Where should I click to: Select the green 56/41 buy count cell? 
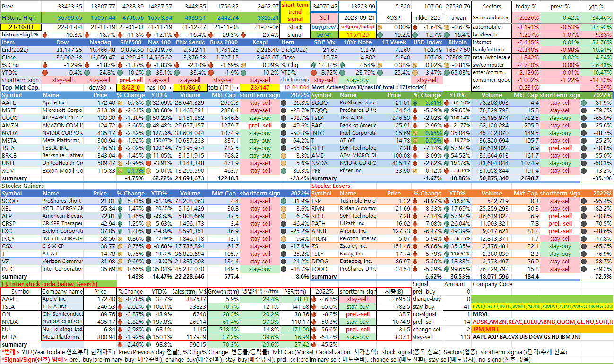pyautogui.click(x=324, y=34)
